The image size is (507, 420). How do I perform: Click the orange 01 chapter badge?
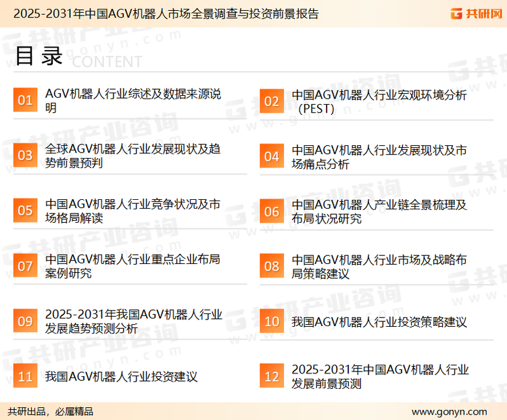(x=25, y=100)
